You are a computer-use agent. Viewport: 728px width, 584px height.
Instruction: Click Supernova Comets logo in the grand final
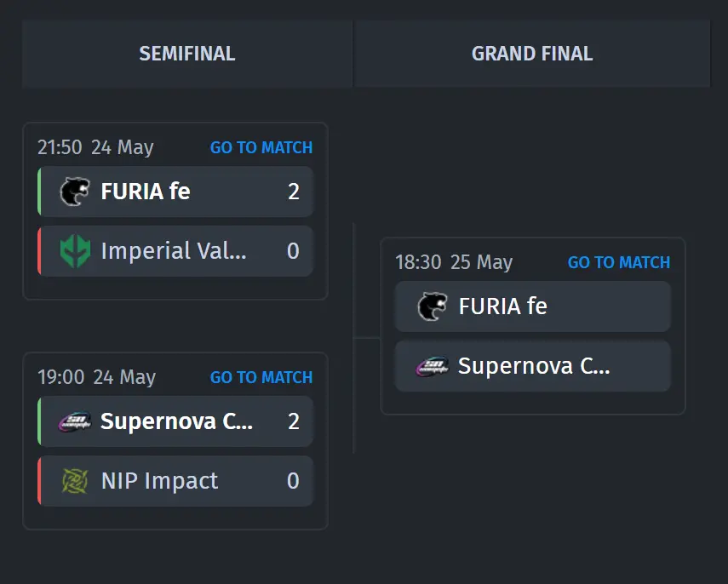click(433, 366)
